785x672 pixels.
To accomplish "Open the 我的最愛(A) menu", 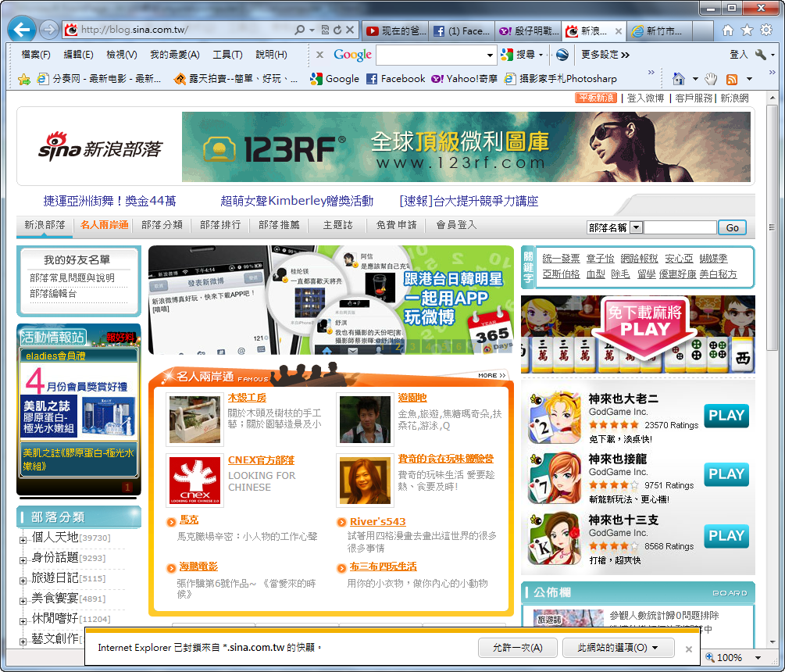I will click(x=175, y=54).
